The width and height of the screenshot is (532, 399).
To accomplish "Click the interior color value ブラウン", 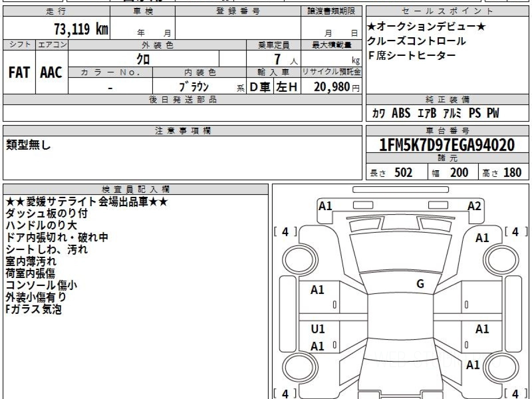I will pyautogui.click(x=194, y=86).
